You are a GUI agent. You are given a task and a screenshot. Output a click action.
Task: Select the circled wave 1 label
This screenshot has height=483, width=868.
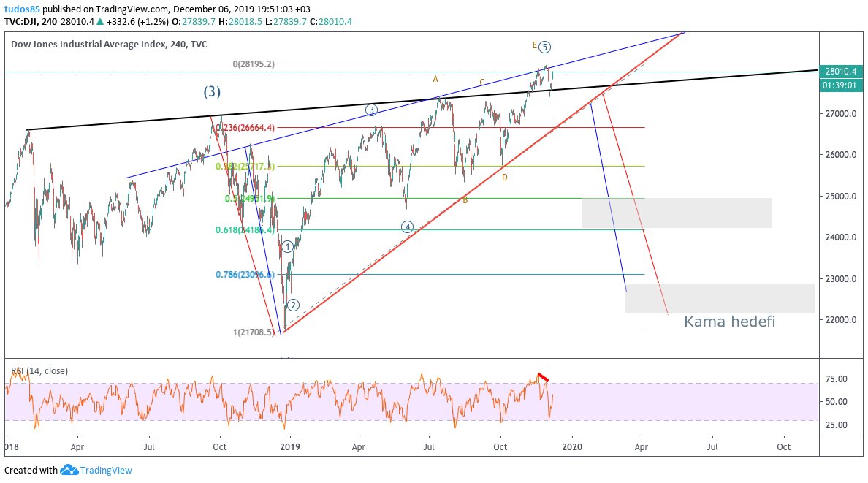click(288, 246)
